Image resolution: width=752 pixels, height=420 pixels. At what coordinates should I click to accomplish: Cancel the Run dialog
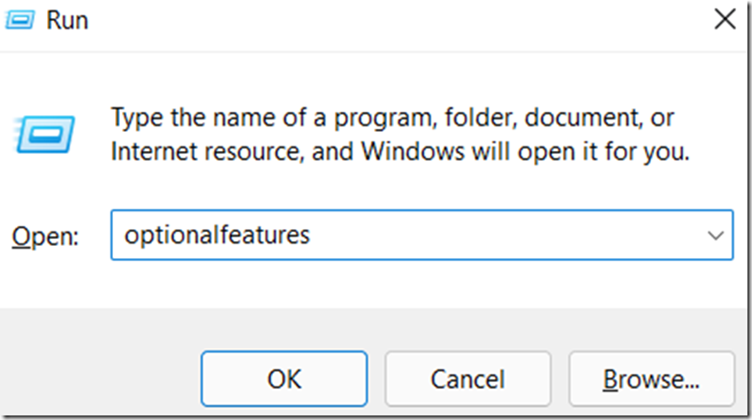467,379
